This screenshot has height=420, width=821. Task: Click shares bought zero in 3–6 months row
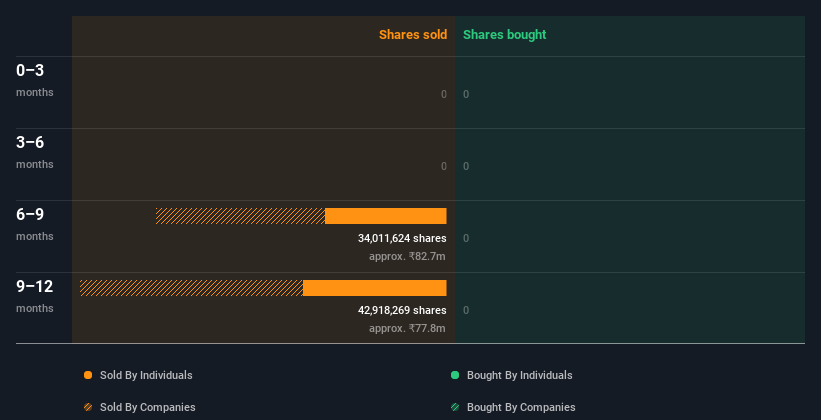(x=466, y=166)
